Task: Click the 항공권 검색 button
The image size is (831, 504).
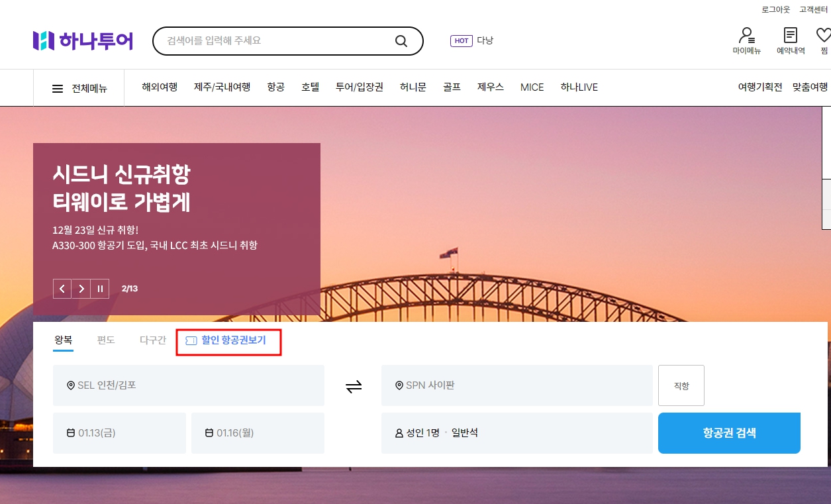Action: (x=729, y=433)
